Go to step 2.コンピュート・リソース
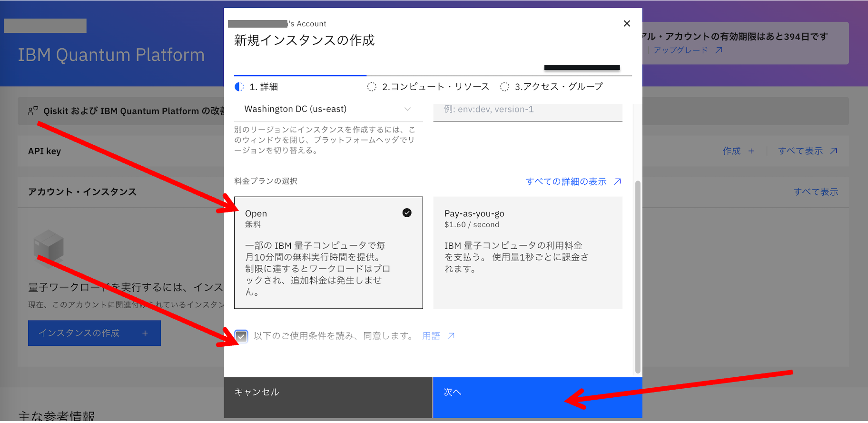 428,87
